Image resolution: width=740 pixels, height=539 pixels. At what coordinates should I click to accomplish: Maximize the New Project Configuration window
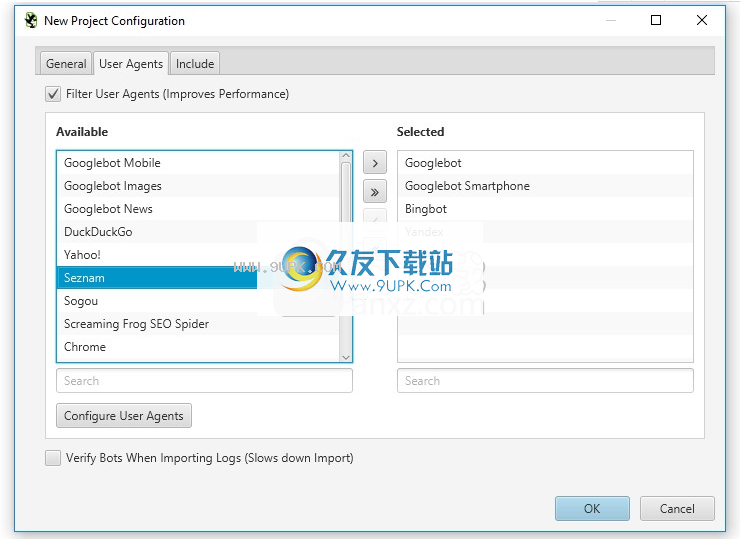(656, 20)
